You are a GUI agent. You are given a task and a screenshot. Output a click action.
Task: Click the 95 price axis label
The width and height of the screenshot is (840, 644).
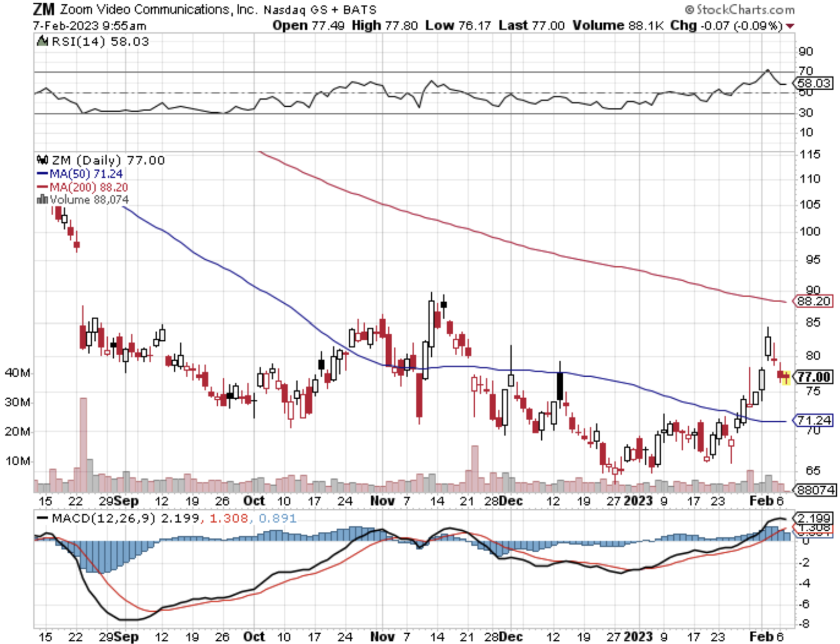(813, 260)
